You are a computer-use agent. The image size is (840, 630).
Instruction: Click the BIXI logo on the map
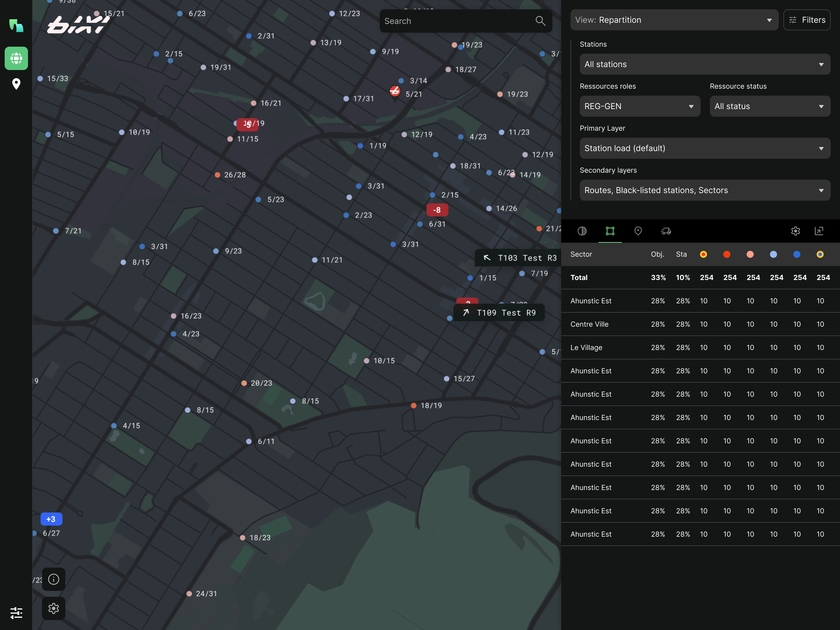coord(78,25)
